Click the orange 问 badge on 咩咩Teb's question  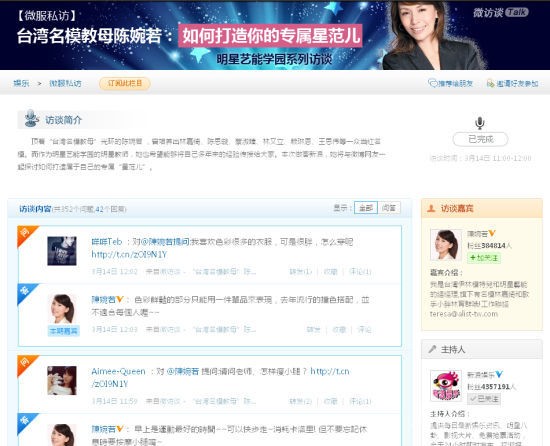[x=25, y=234]
